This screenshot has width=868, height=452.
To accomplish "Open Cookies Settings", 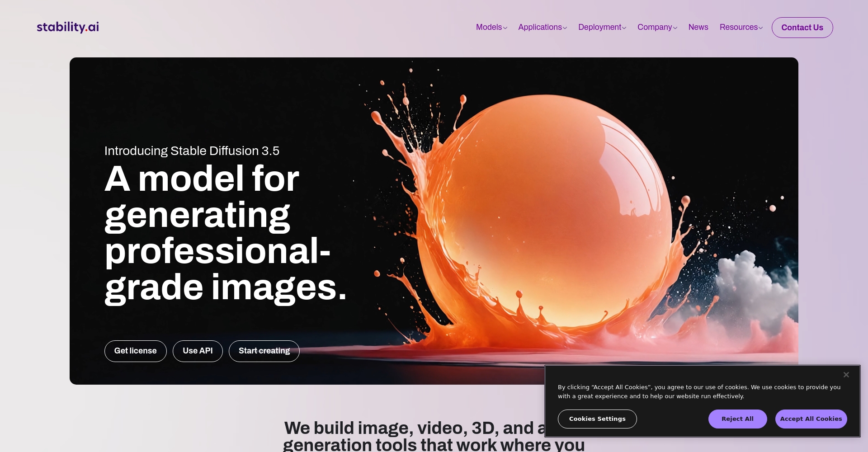I will (x=597, y=419).
